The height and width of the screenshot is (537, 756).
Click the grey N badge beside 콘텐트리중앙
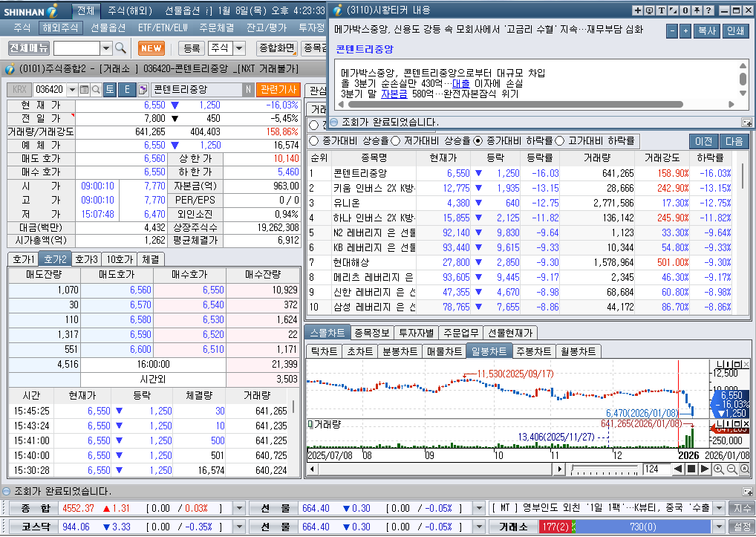(248, 90)
